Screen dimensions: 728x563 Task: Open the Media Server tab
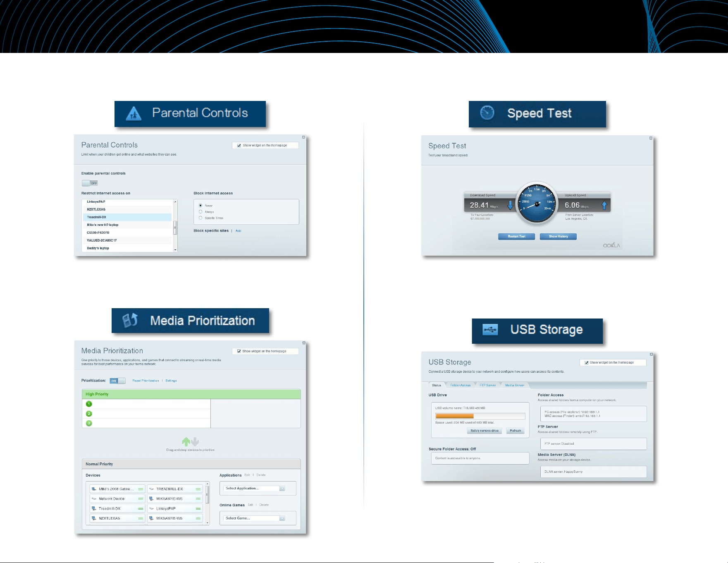pos(515,386)
